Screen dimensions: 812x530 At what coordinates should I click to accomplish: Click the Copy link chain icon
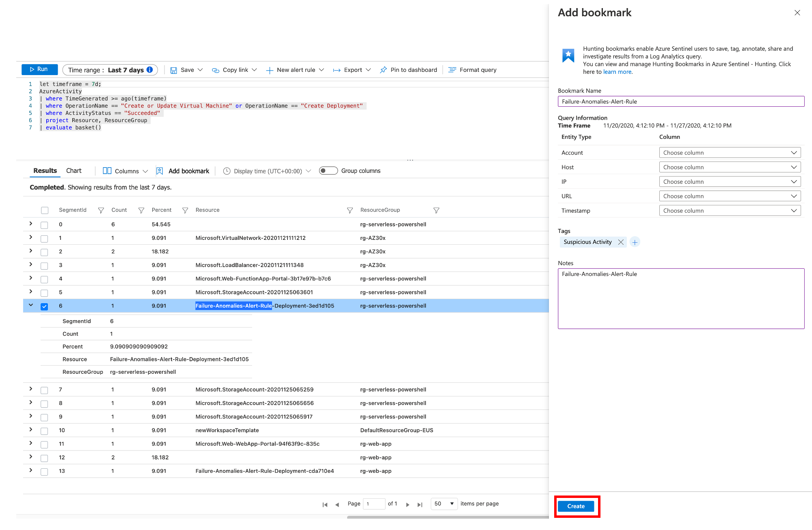click(x=216, y=70)
